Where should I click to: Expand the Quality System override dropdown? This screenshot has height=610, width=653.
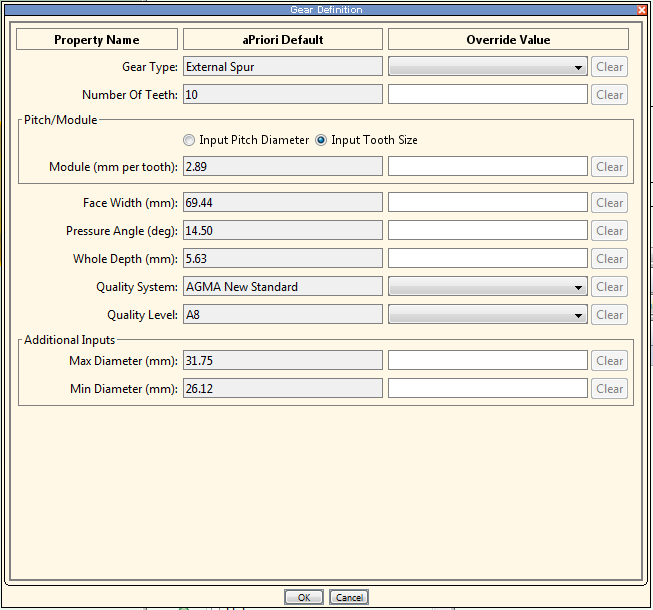click(487, 287)
